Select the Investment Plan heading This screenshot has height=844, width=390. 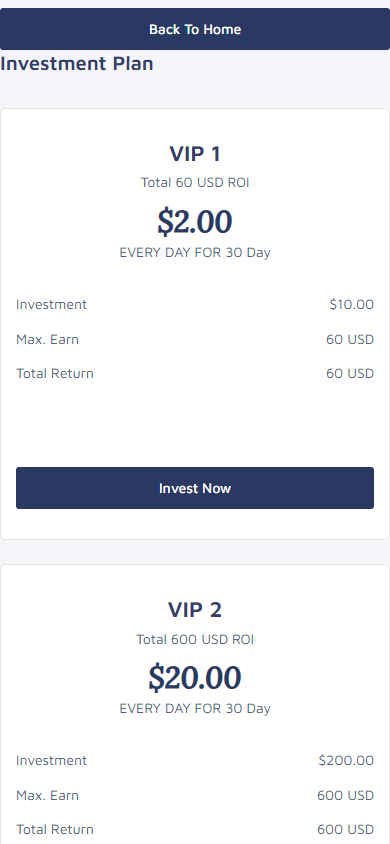[77, 64]
